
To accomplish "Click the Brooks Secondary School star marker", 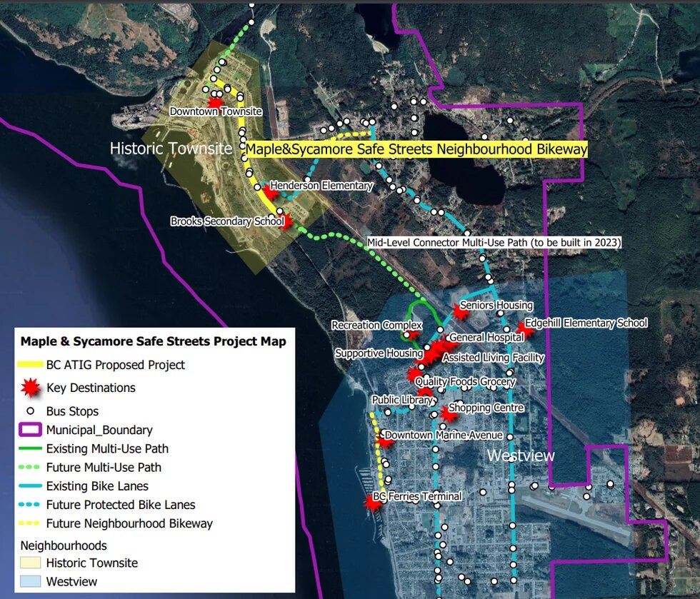I will click(x=287, y=222).
